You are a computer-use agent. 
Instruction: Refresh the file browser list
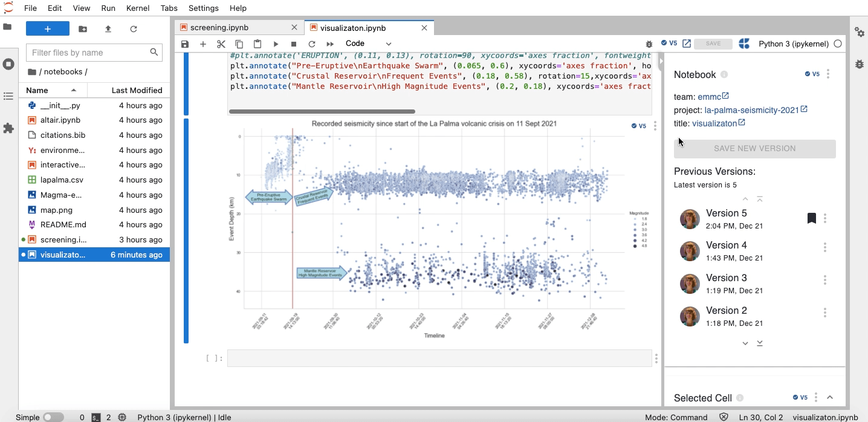click(x=134, y=29)
